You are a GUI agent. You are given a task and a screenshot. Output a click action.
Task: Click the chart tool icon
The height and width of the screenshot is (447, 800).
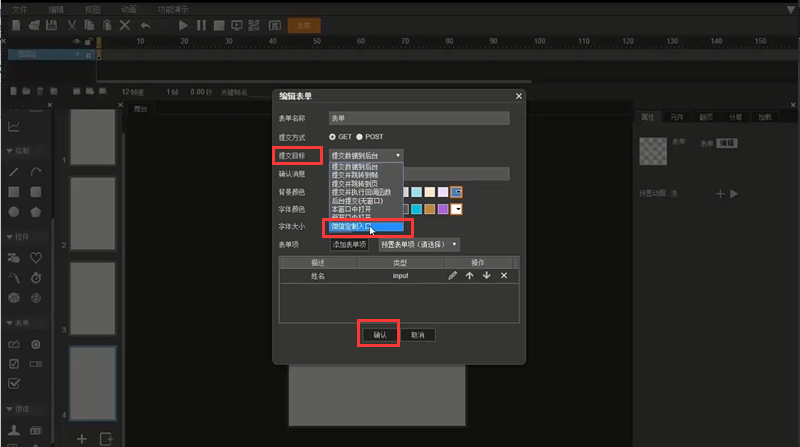[x=14, y=127]
